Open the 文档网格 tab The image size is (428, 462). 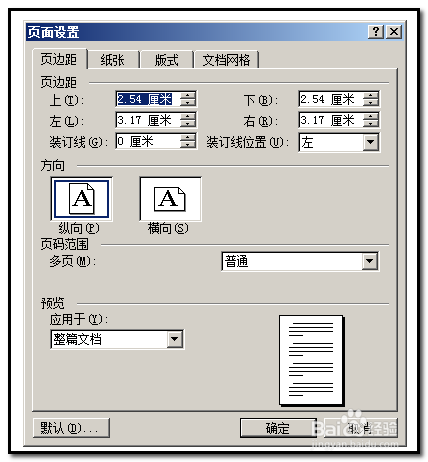pos(226,60)
